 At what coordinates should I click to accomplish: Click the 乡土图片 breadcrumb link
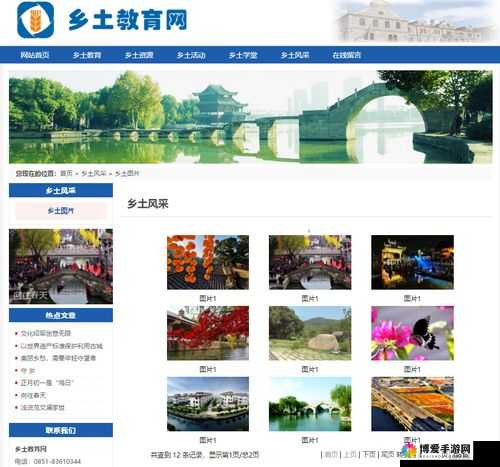pos(127,173)
